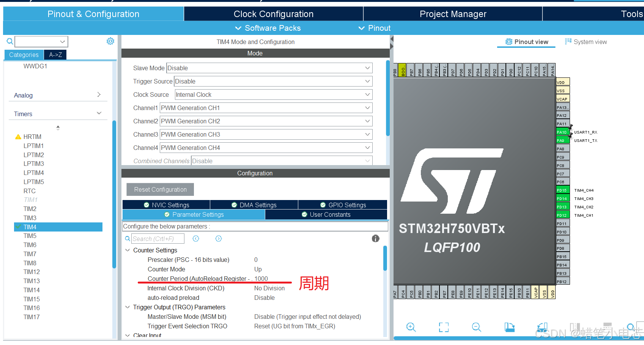Image resolution: width=644 pixels, height=345 pixels.
Task: Click the NVIC Settings check icon
Action: pos(146,205)
